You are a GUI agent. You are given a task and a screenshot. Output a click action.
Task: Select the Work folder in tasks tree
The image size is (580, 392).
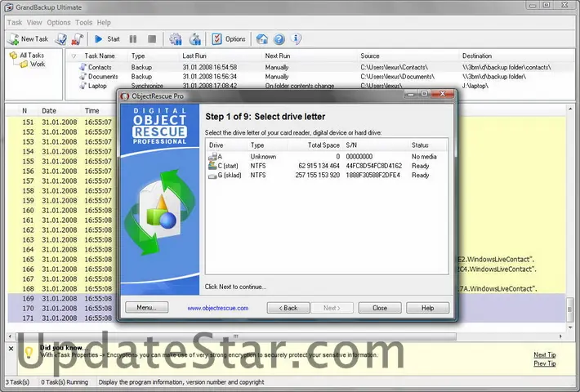tap(38, 64)
